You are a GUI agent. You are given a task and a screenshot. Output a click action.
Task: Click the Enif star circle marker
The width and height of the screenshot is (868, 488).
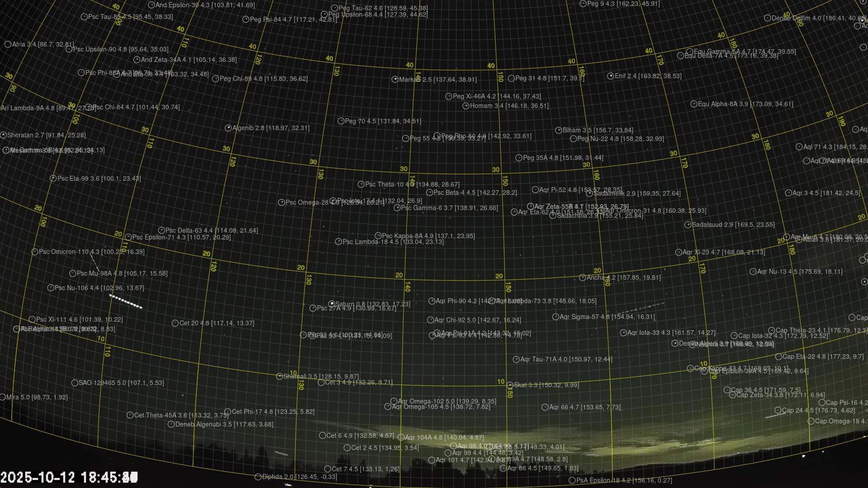tap(610, 76)
